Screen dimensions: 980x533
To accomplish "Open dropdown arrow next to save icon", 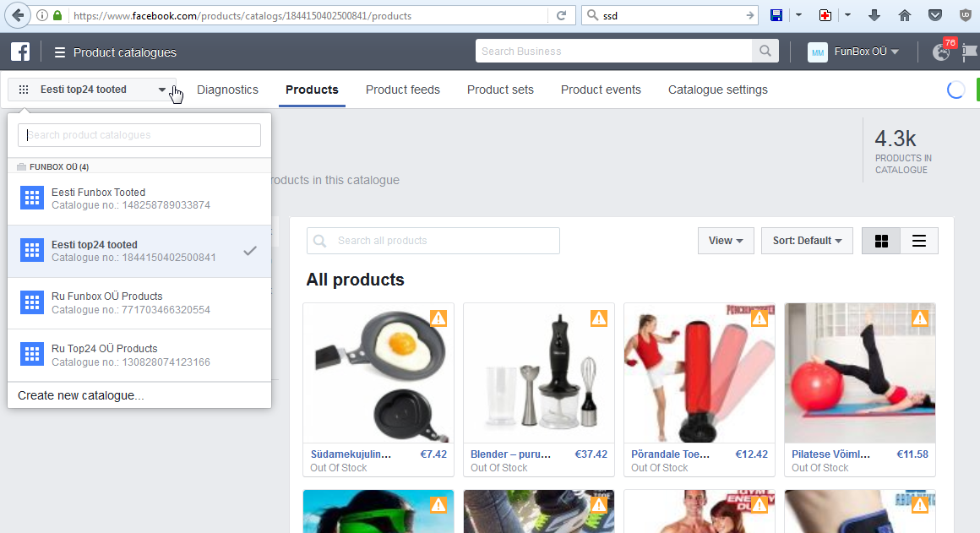I will click(x=798, y=15).
